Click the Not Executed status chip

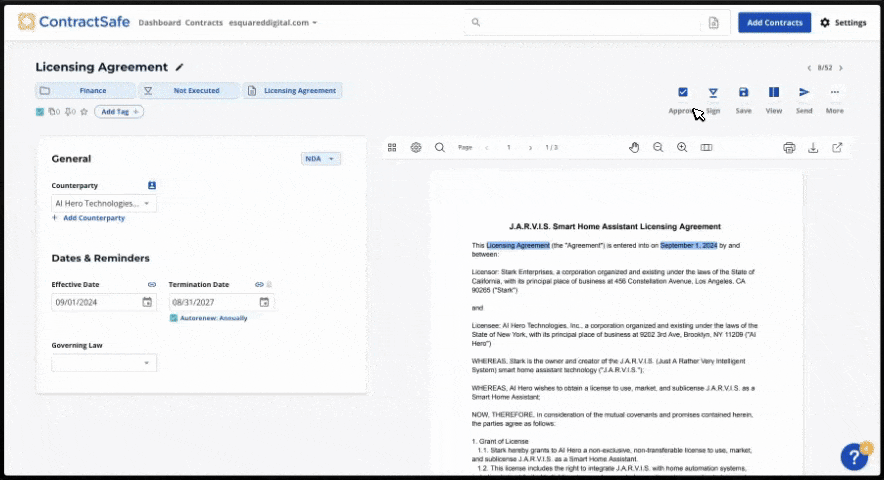pos(189,90)
